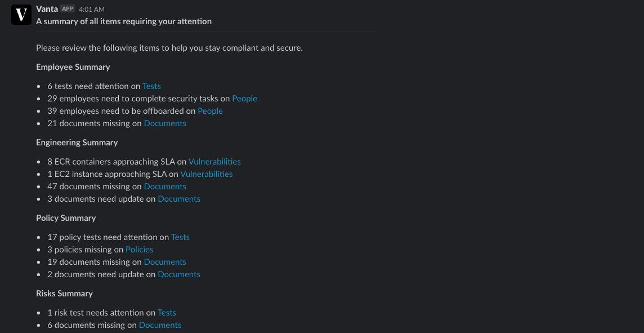Click the 4:01 AM message timestamp
This screenshot has width=644, height=333.
pyautogui.click(x=92, y=10)
